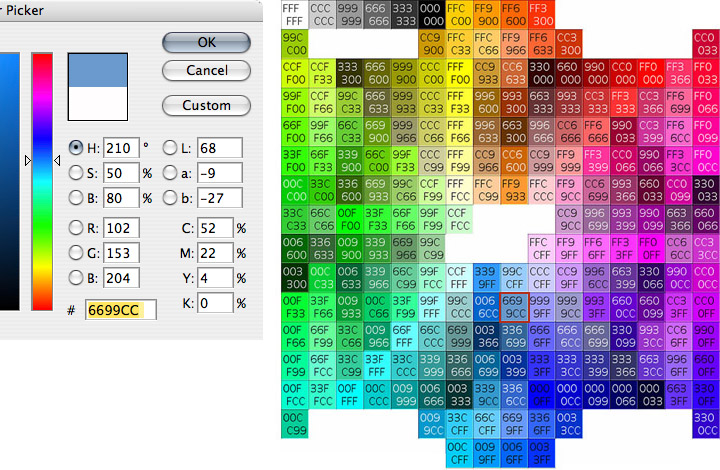Select the H (hue) radio button
Viewport: 720px width, 470px height.
(76, 147)
